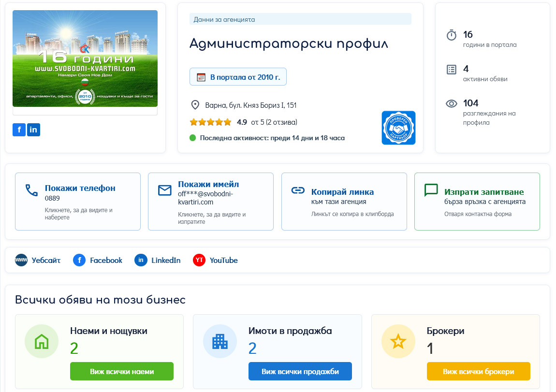
Task: Click the green last-activity status dot
Action: coord(192,138)
